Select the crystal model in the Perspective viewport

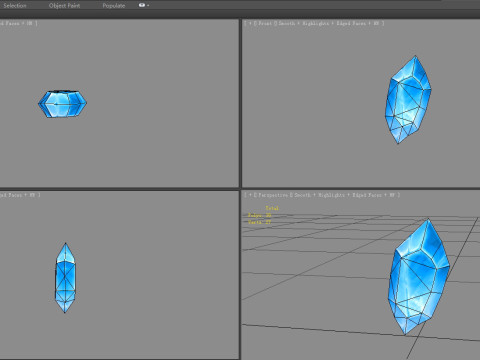point(419,277)
